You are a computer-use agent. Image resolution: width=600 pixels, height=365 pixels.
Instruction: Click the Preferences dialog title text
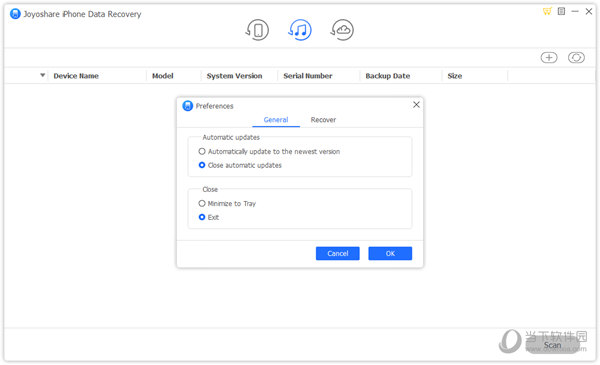click(214, 106)
